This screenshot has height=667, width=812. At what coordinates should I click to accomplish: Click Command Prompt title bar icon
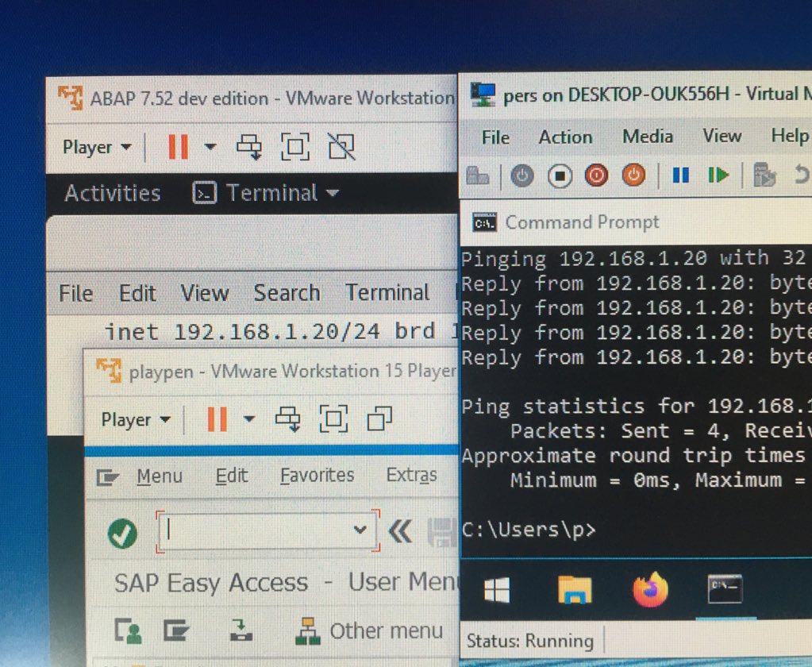point(485,222)
